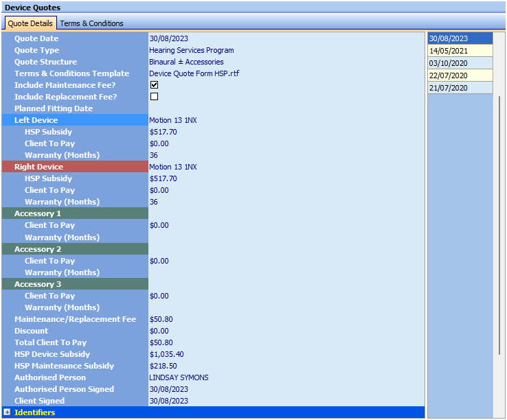Viewport: 507px width, 420px height.
Task: Select the Left Device header row
Action: 75,120
